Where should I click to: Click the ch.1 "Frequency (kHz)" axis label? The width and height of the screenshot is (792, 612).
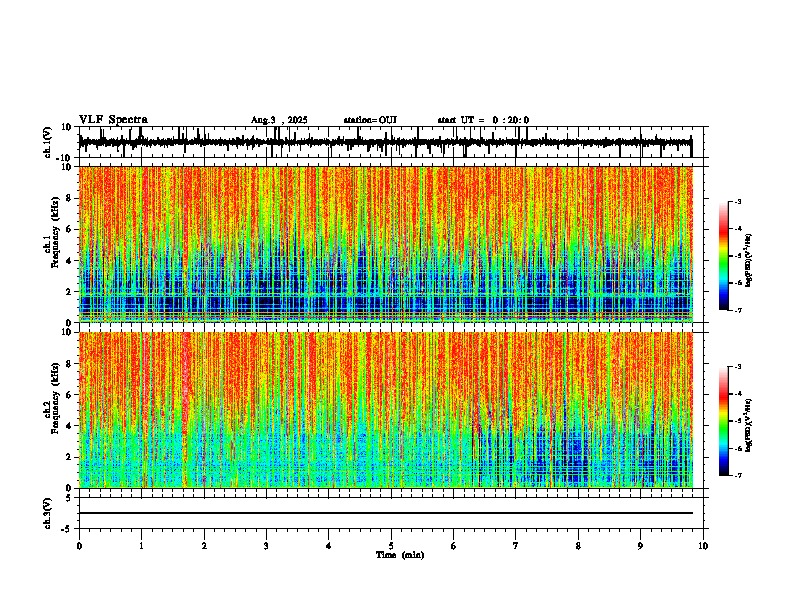pos(55,232)
